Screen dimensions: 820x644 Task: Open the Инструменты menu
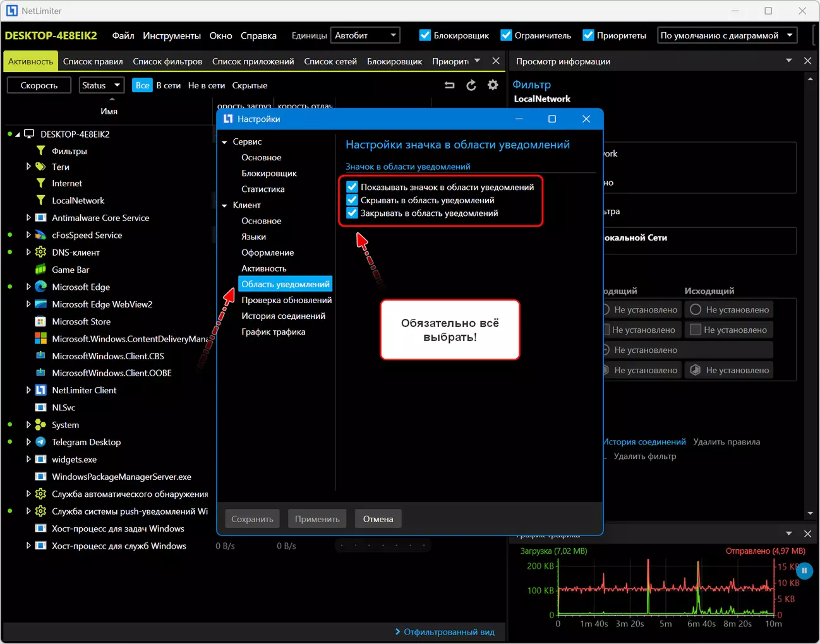click(x=172, y=35)
